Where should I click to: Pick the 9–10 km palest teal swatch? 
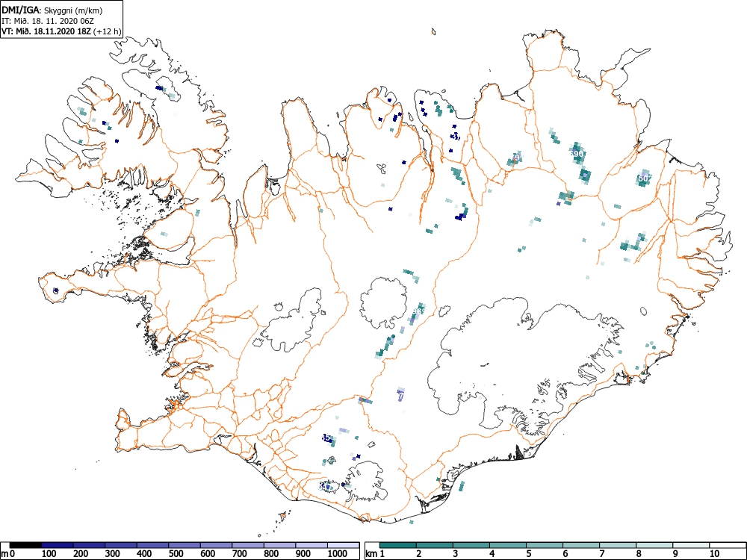(691, 545)
